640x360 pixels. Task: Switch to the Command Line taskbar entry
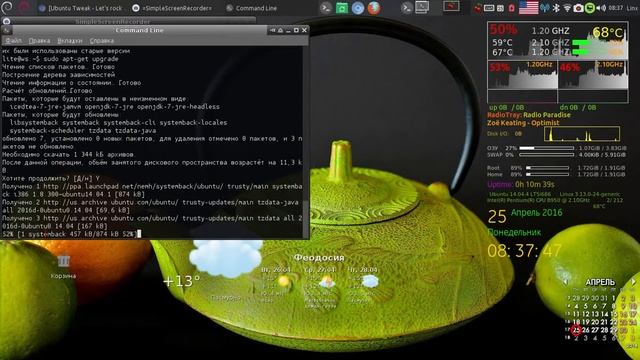252,8
